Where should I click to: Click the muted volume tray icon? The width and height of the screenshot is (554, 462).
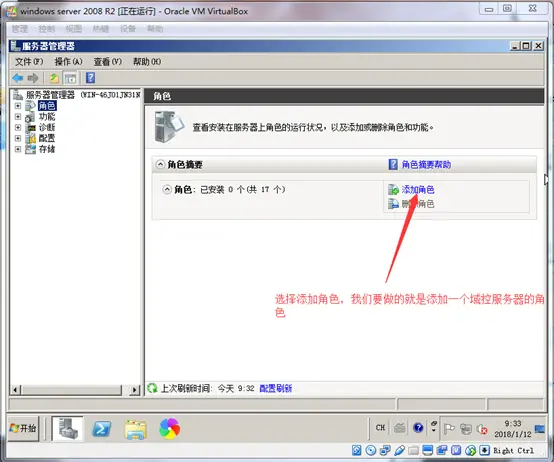[x=482, y=429]
